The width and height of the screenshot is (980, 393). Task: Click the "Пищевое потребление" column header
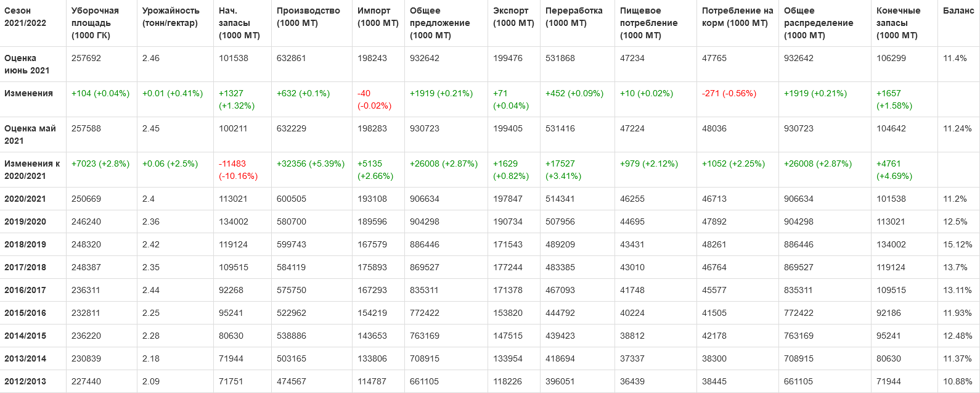tap(648, 23)
